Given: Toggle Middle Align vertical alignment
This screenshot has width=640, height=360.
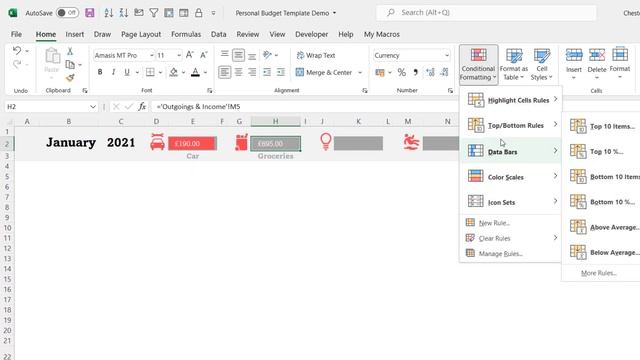Looking at the screenshot, I should [x=238, y=55].
